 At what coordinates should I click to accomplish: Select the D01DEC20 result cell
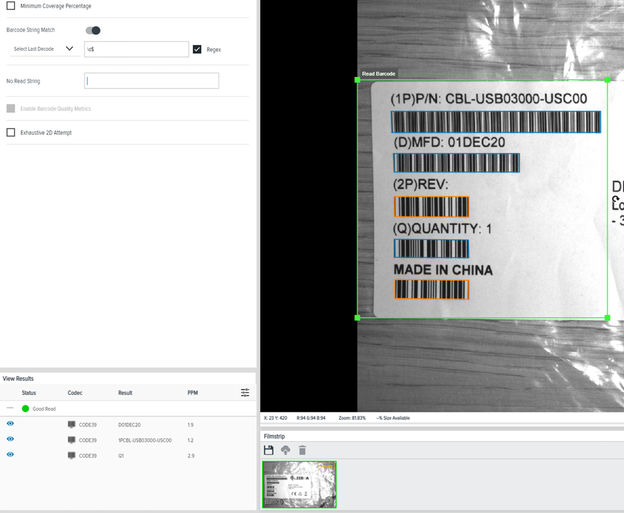[x=129, y=425]
